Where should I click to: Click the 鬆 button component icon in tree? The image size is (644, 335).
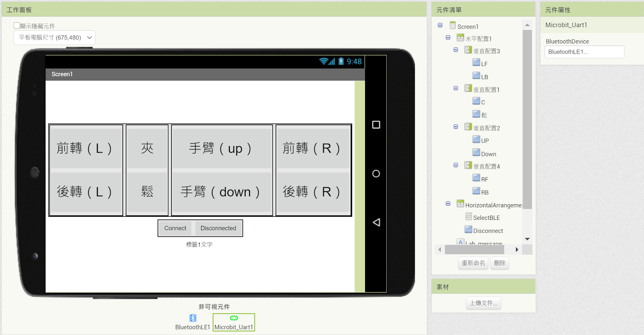click(x=476, y=114)
